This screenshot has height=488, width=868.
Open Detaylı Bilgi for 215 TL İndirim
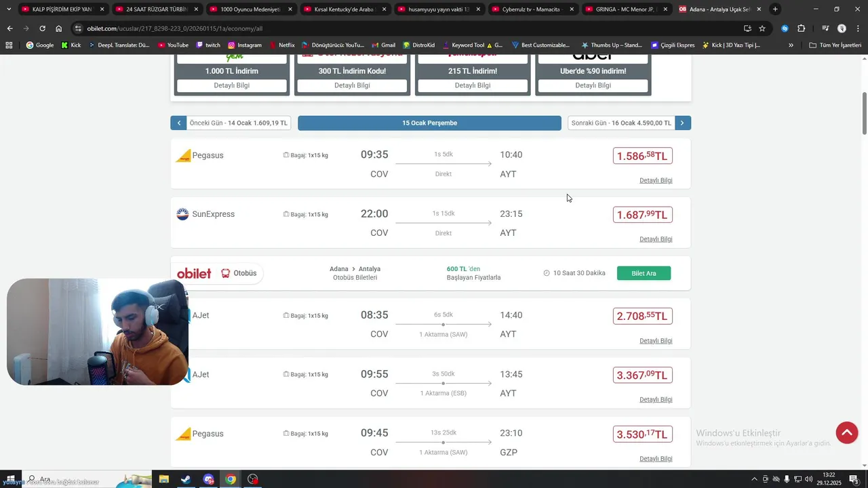[x=473, y=85]
